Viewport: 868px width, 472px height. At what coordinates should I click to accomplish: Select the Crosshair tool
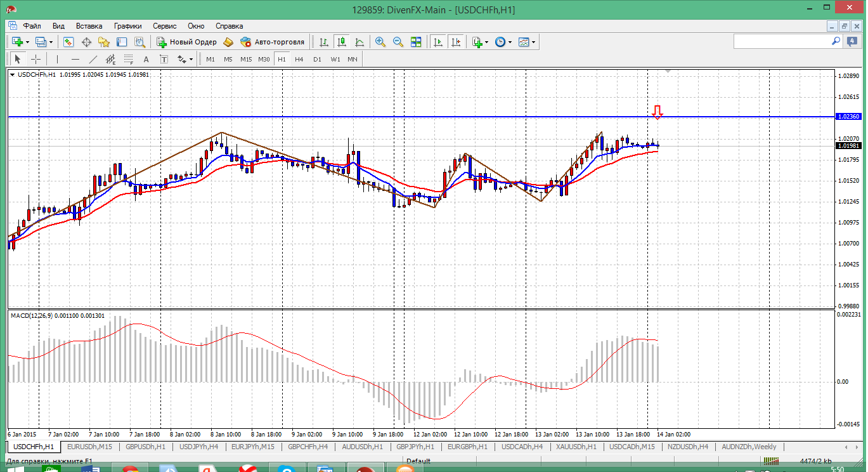pos(36,59)
